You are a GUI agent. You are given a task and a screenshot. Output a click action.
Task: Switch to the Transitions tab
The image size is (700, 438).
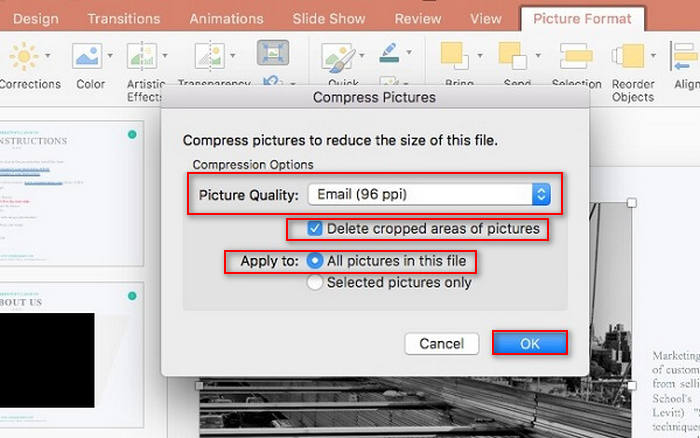tap(125, 18)
